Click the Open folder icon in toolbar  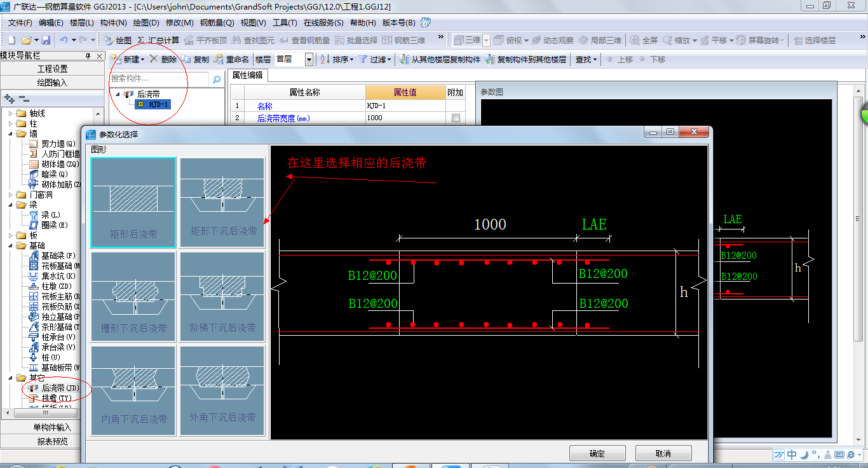[x=26, y=40]
